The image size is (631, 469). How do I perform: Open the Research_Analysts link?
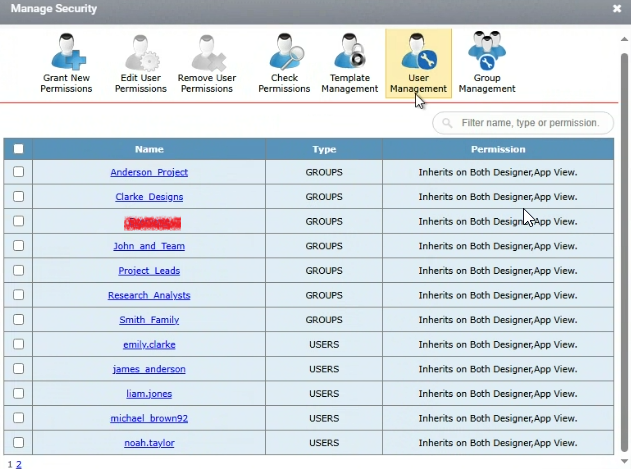tap(149, 295)
